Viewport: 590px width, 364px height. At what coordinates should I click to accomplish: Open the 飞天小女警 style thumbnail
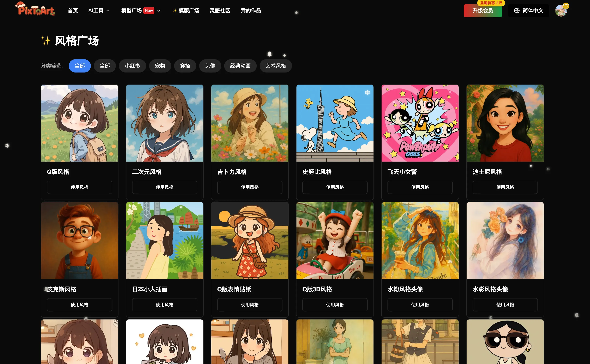coord(420,123)
